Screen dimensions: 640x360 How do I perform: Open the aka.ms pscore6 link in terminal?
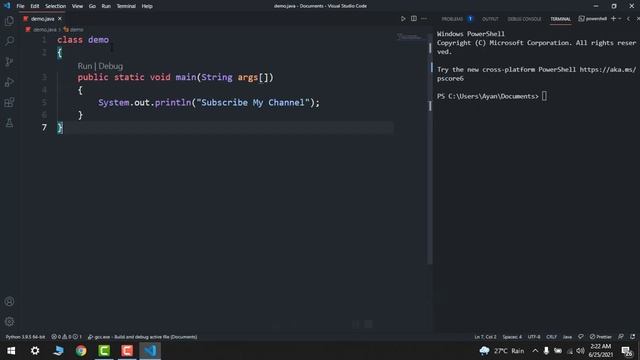(x=608, y=69)
